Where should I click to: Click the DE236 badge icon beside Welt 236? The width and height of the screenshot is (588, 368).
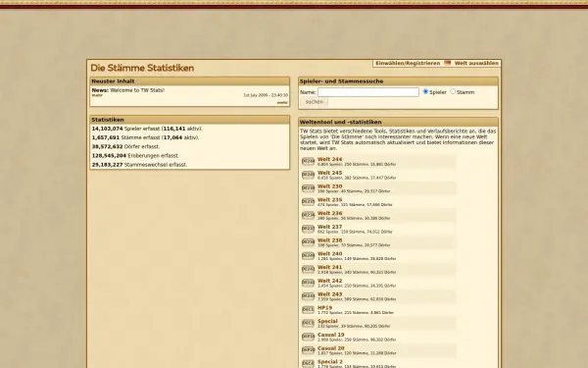point(309,216)
